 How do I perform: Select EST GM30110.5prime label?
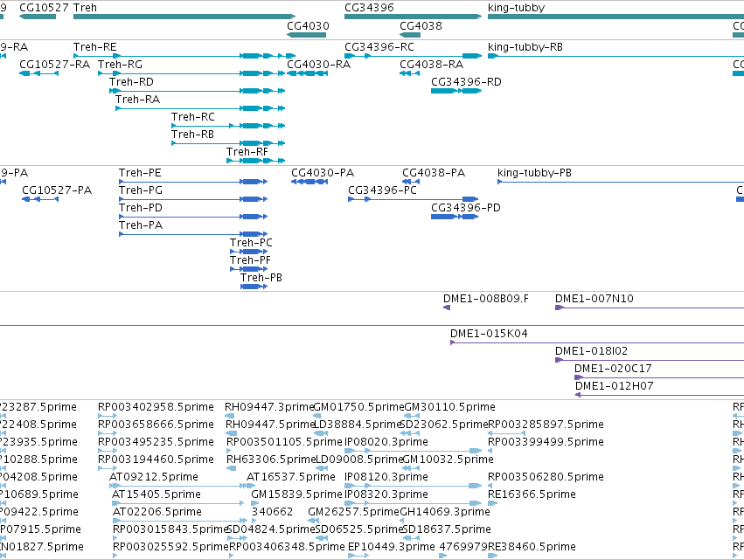click(x=449, y=407)
